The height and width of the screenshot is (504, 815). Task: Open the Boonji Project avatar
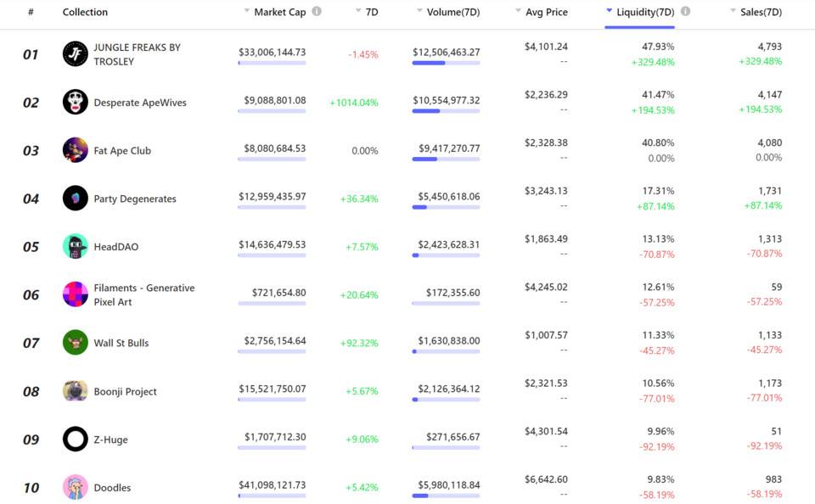76,391
